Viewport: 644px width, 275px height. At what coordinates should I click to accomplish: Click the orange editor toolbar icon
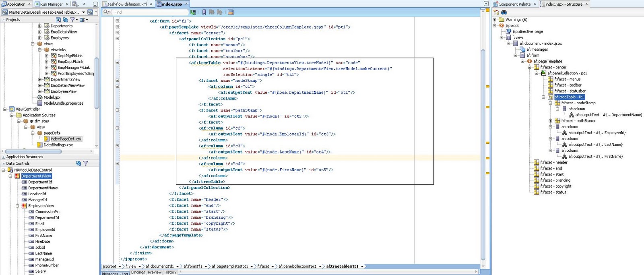[231, 12]
